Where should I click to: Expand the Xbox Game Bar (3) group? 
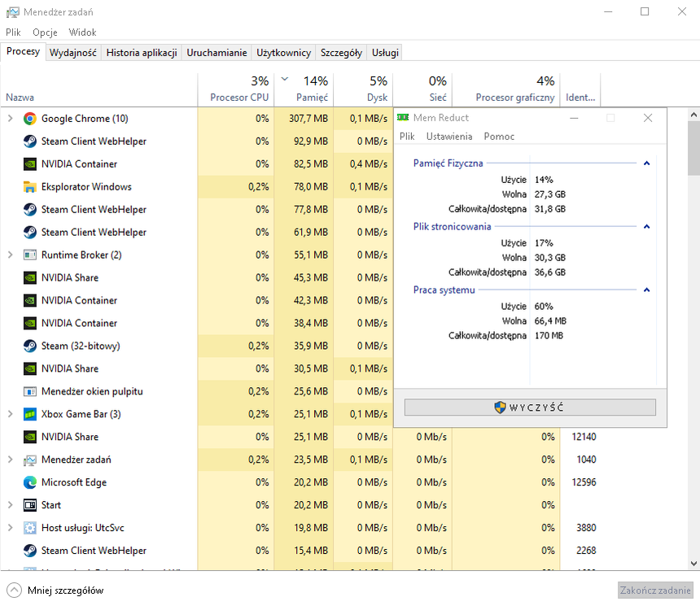[x=11, y=414]
